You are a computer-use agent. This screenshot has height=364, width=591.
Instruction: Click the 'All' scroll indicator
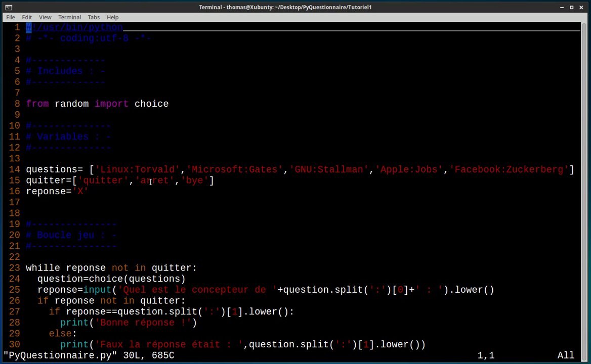click(566, 355)
